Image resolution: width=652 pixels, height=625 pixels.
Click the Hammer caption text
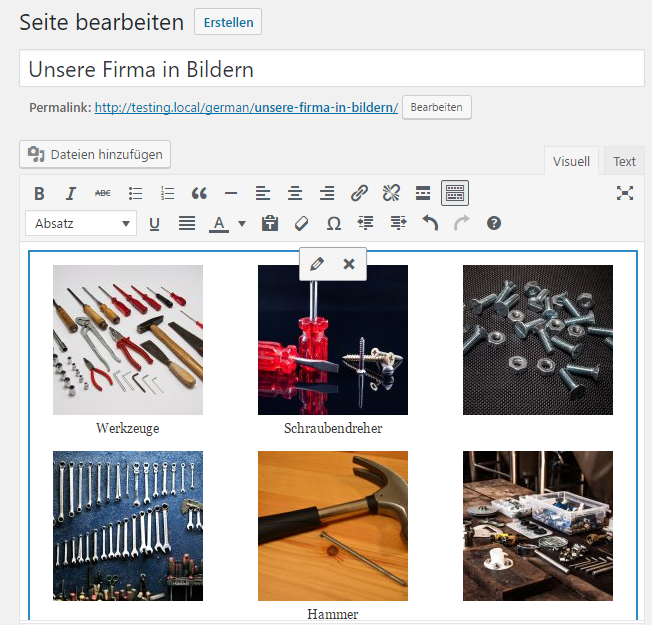coord(333,614)
